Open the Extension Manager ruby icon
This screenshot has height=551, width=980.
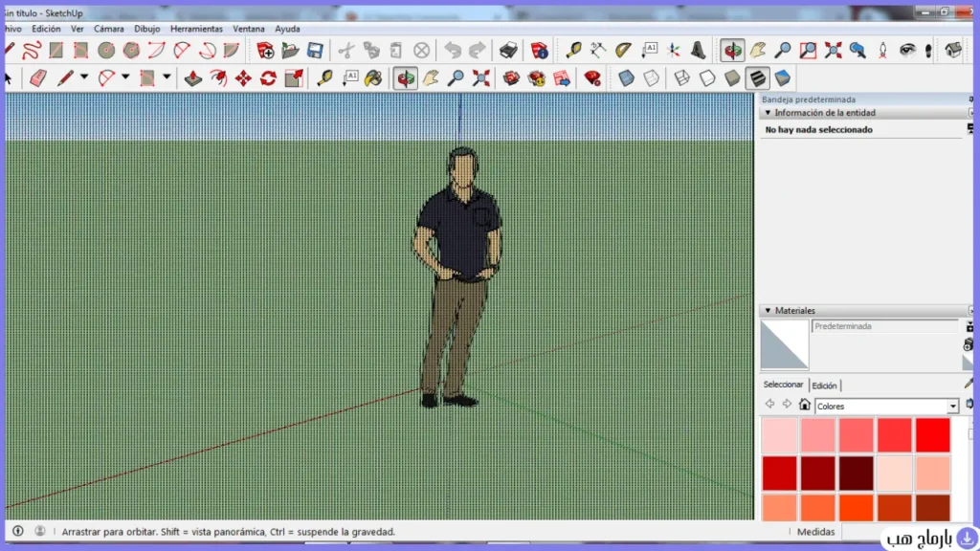click(x=591, y=78)
